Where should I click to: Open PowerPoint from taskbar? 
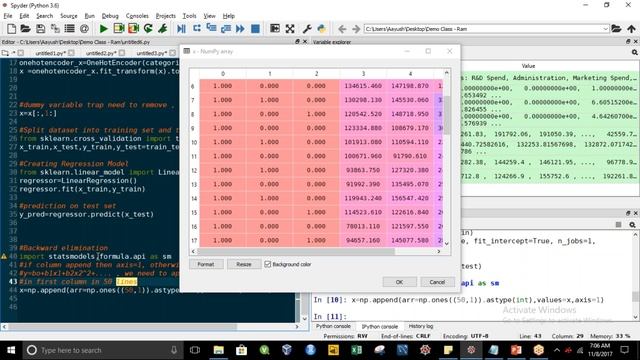click(x=516, y=350)
